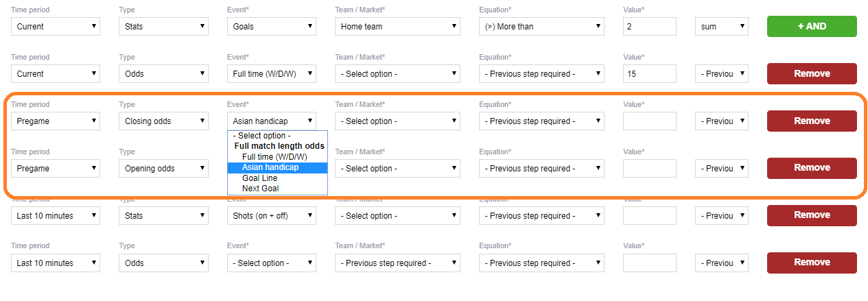868x301 pixels.
Task: Open Closing odds type dropdown
Action: [x=163, y=121]
